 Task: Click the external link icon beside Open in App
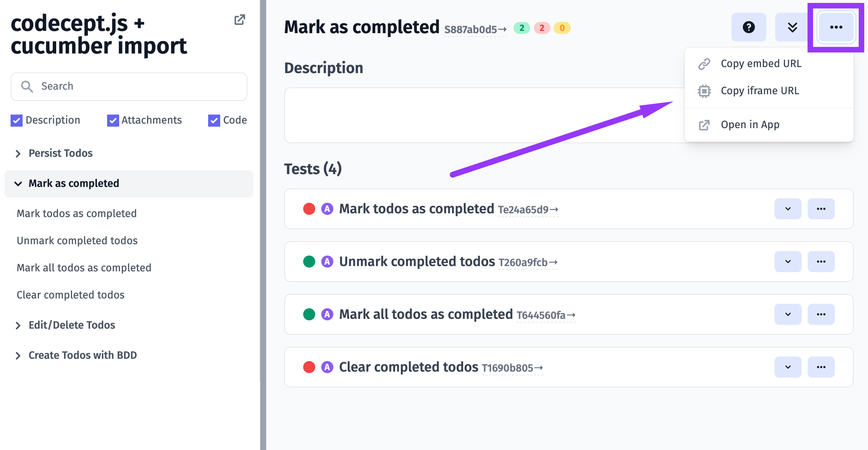704,125
